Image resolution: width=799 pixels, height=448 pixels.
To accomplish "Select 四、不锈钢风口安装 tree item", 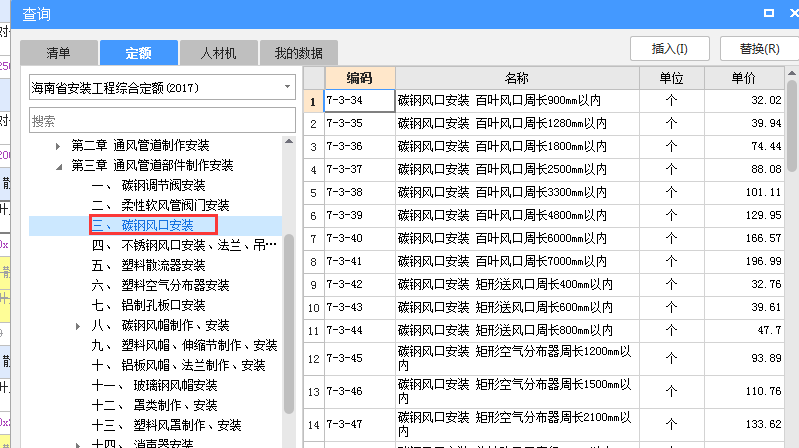I will pos(184,245).
